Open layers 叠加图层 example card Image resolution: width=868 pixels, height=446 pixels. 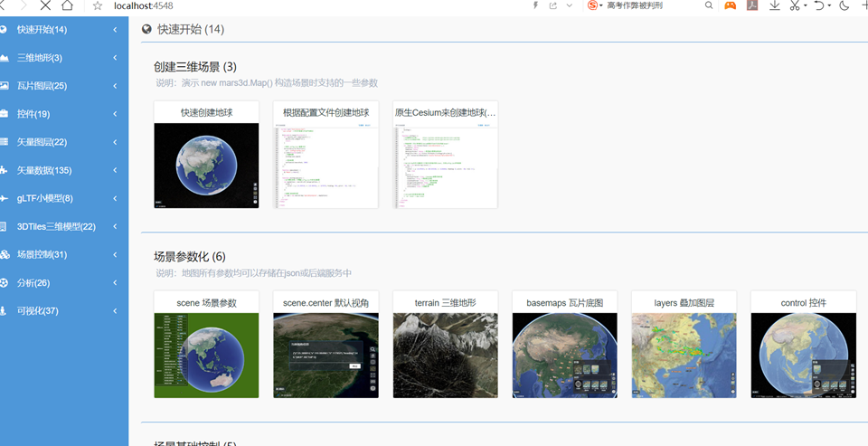coord(684,345)
